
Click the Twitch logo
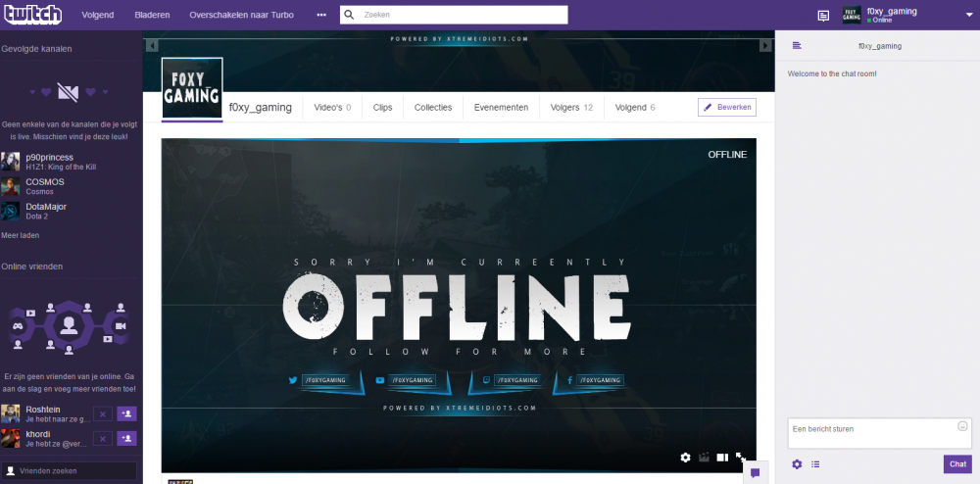click(x=33, y=15)
